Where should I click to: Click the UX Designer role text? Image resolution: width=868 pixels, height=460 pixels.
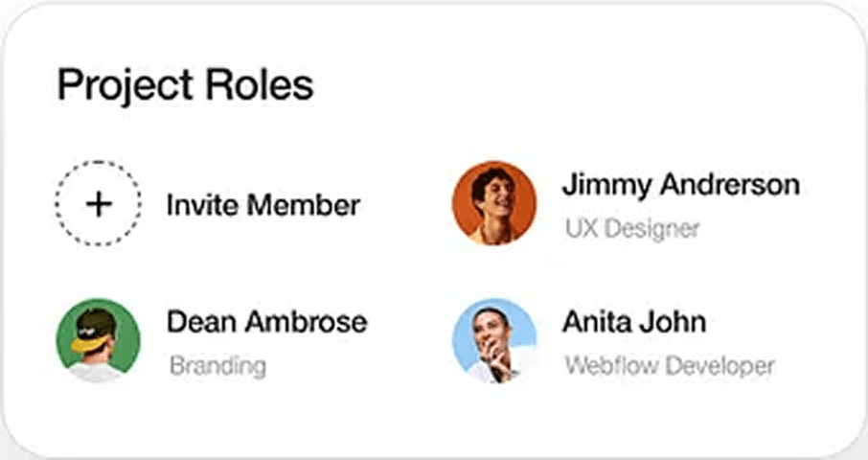(x=631, y=229)
